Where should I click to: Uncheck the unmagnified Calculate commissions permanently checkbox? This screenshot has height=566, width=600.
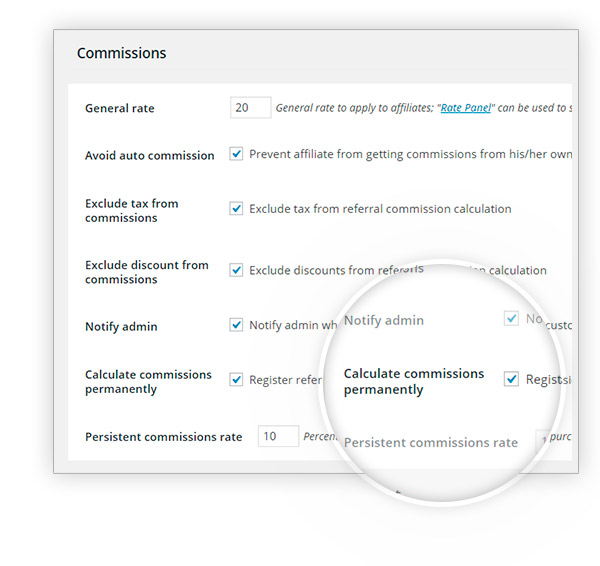236,380
